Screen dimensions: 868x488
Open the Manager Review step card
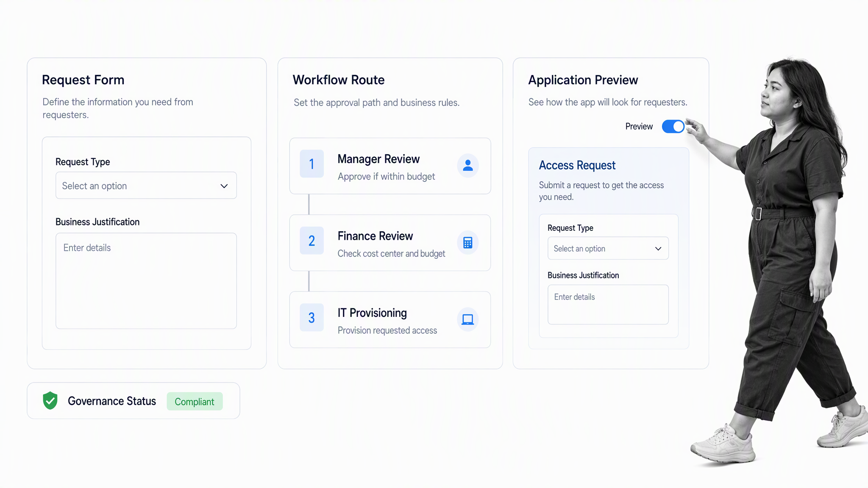390,166
